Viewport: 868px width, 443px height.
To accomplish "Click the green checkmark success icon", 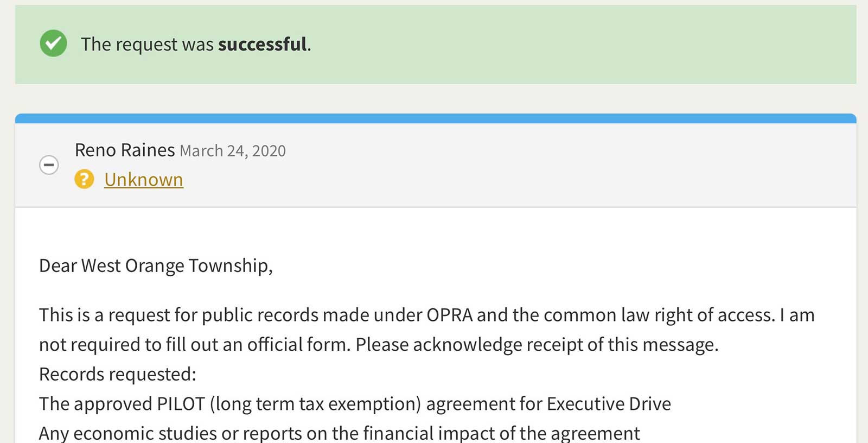I will (x=53, y=43).
